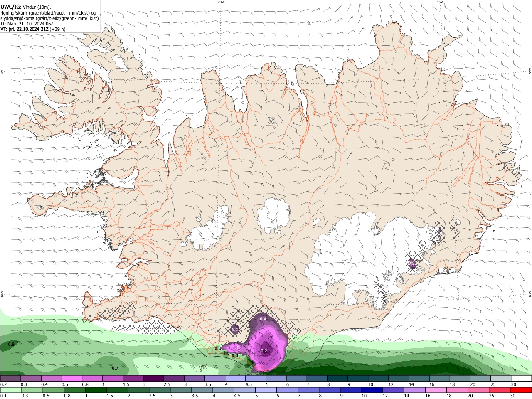Click the valid time 'VT: Þri. 22.10.2024 21Z (+39 h)'

(33, 29)
